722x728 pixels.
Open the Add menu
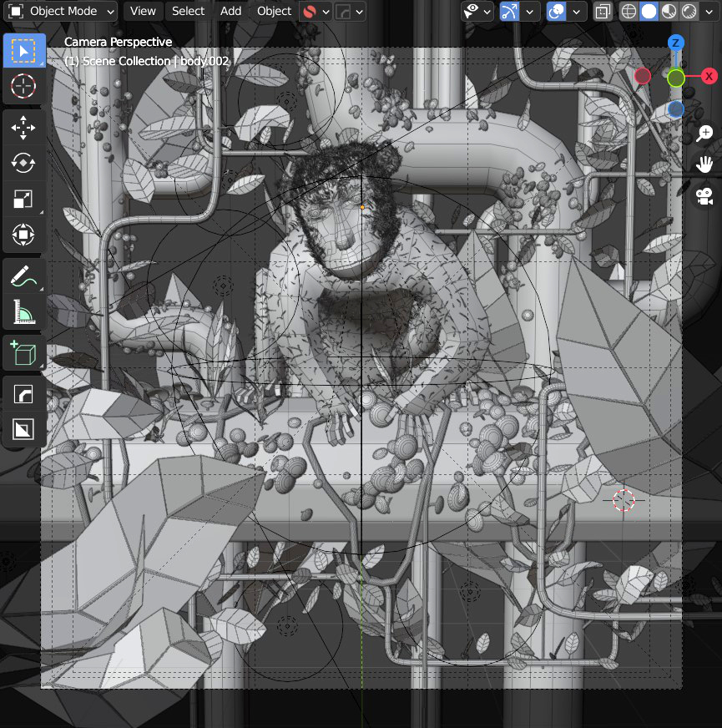231,12
